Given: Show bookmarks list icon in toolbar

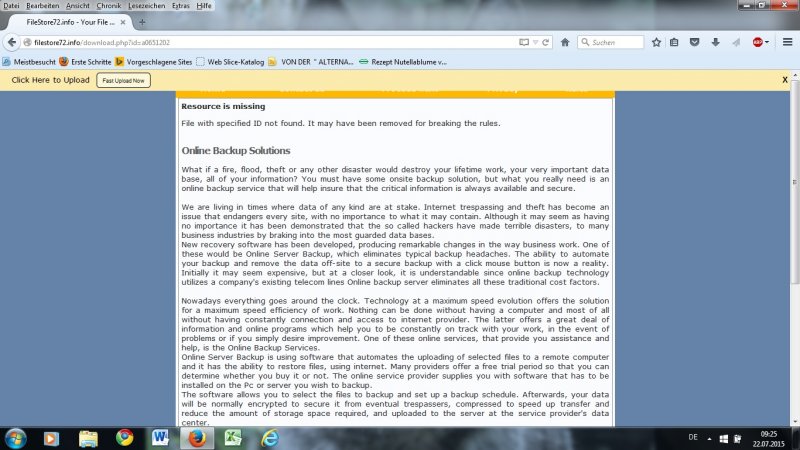Looking at the screenshot, I should point(675,43).
